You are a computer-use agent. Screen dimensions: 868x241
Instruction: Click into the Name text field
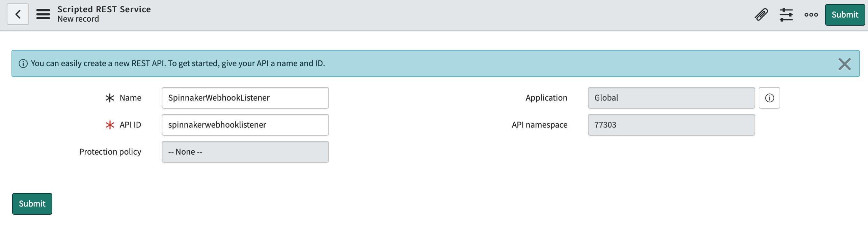245,98
